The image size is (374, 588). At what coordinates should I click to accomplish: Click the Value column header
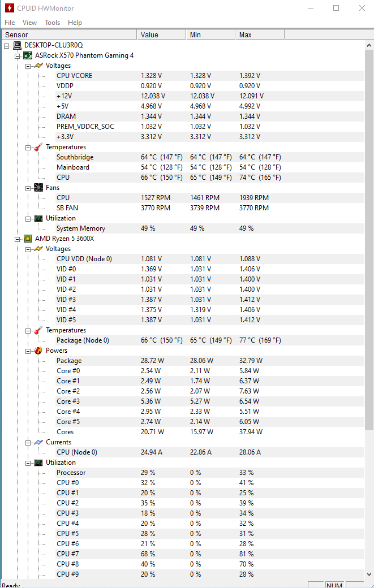click(161, 35)
